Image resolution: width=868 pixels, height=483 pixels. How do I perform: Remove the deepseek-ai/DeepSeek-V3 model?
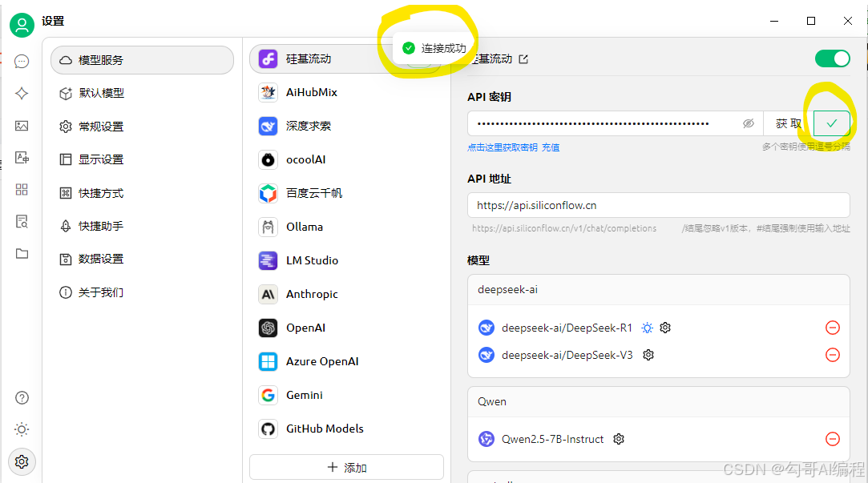(x=833, y=355)
